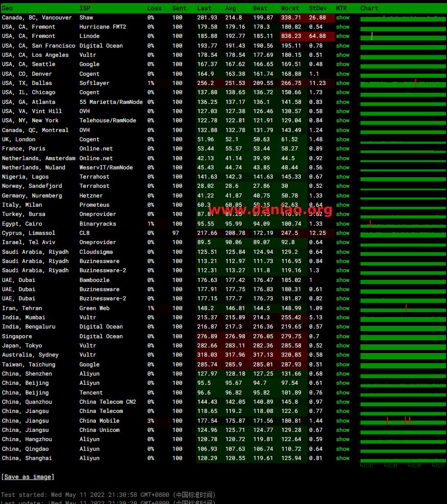Show MTR for Nigeria Lagos Terrahost
This screenshot has width=447, height=504.
[343, 177]
